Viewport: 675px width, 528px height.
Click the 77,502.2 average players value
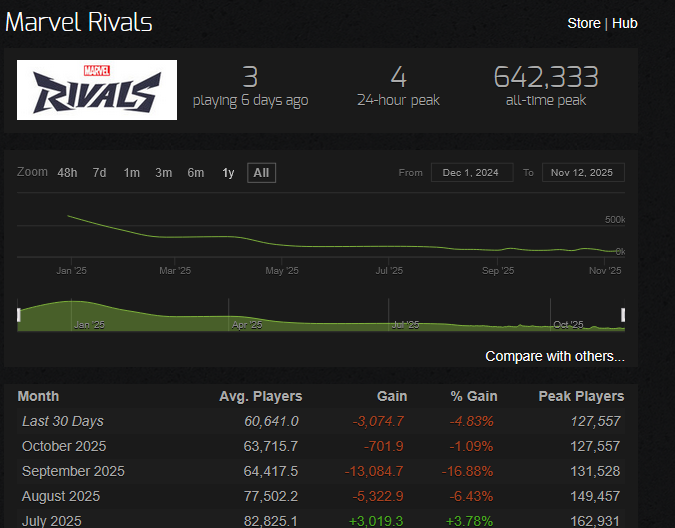(271, 496)
